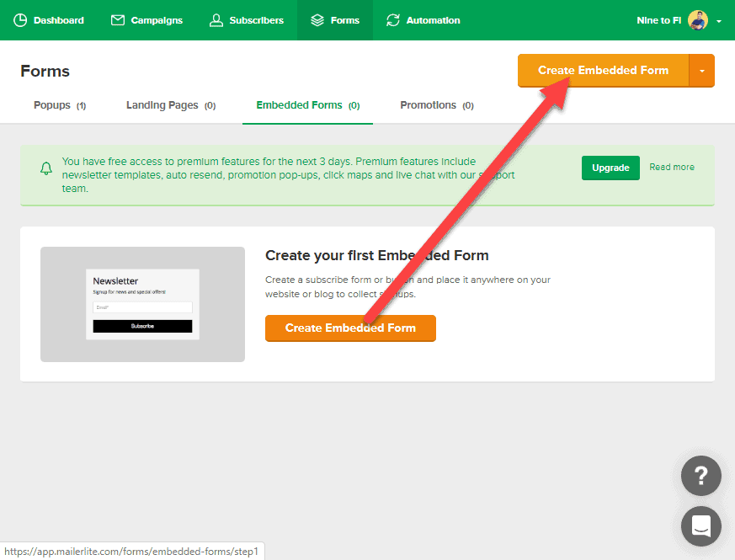Open the chat support icon
Image resolution: width=735 pixels, height=560 pixels.
click(700, 526)
